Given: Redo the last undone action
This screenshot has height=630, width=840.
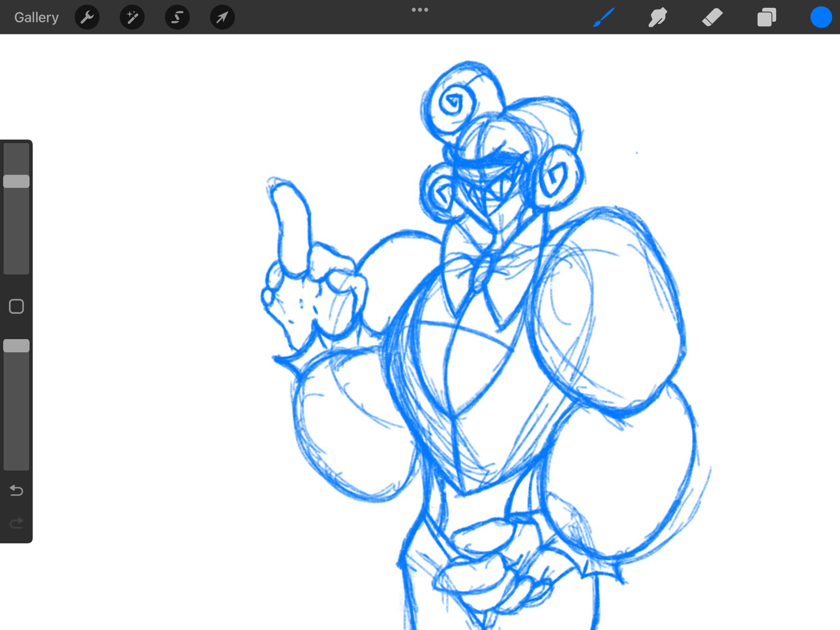Looking at the screenshot, I should tap(16, 523).
